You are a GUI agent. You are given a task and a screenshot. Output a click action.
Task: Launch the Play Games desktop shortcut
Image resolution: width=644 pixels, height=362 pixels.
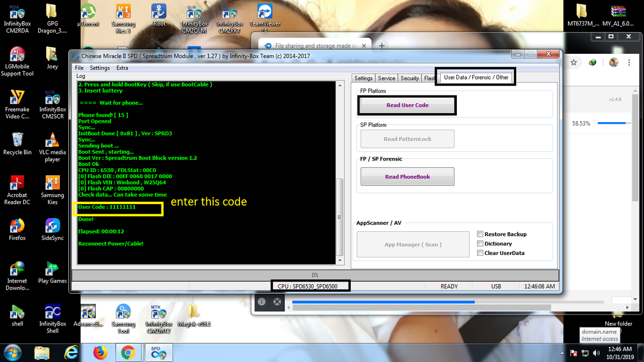coord(52,272)
